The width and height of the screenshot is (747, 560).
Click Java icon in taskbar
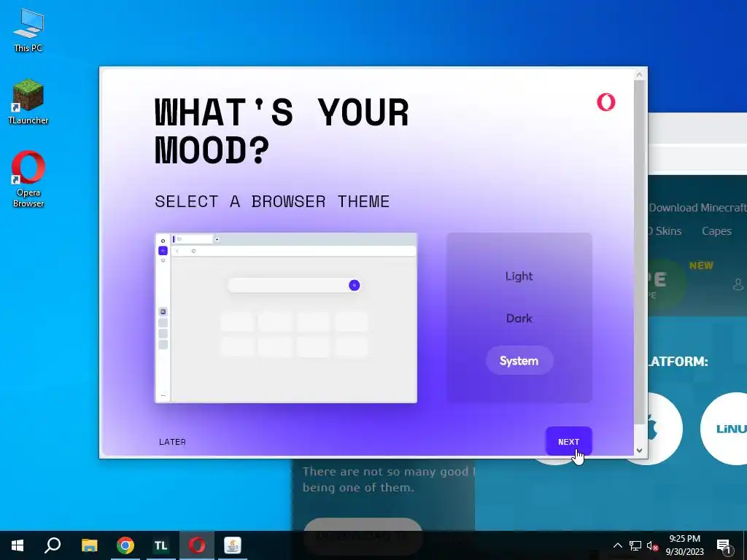click(x=233, y=545)
